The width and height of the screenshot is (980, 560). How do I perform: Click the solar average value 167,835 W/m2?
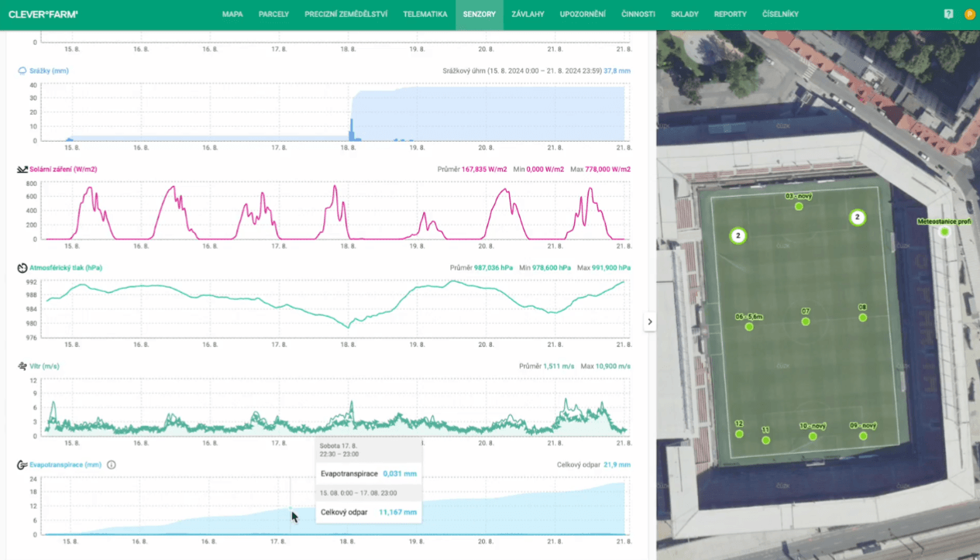pyautogui.click(x=484, y=169)
